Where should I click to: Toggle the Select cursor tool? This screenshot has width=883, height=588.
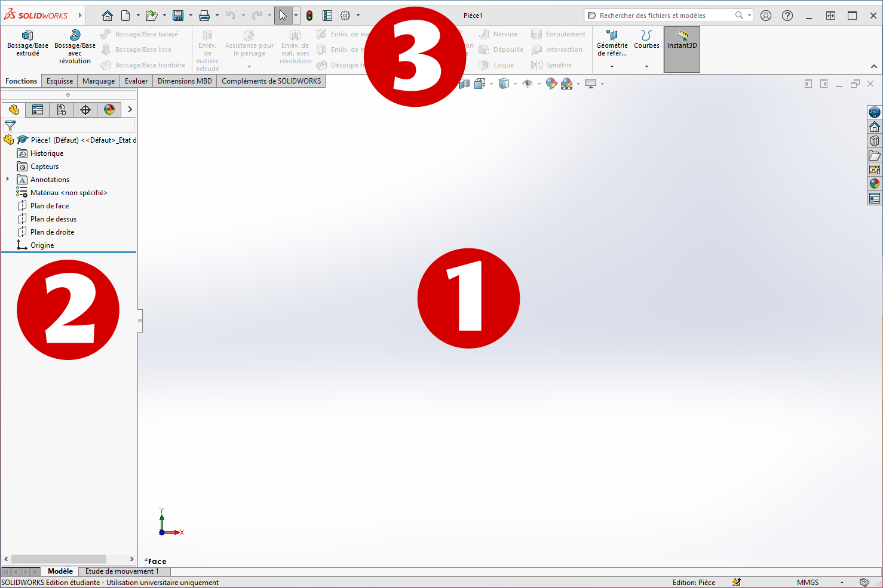click(283, 16)
